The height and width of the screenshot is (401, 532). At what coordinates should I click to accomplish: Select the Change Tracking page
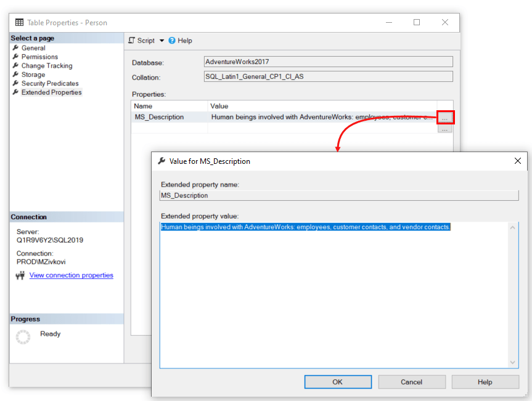click(x=47, y=65)
